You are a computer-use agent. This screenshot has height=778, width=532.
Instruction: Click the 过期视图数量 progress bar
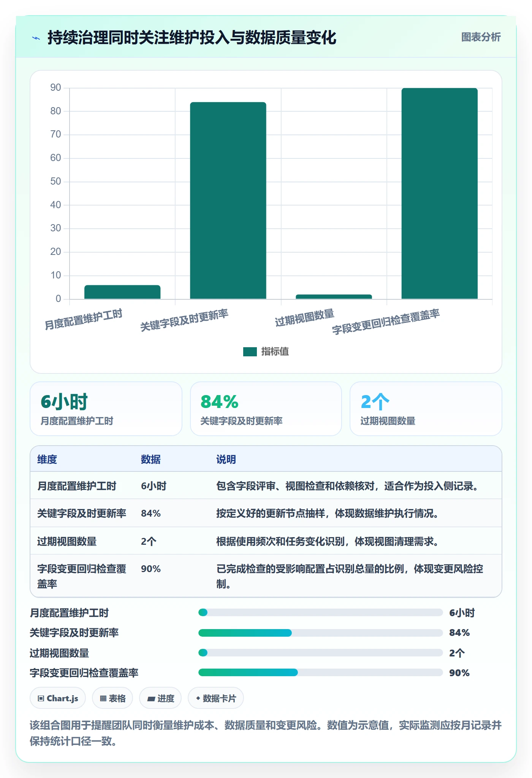tap(320, 653)
